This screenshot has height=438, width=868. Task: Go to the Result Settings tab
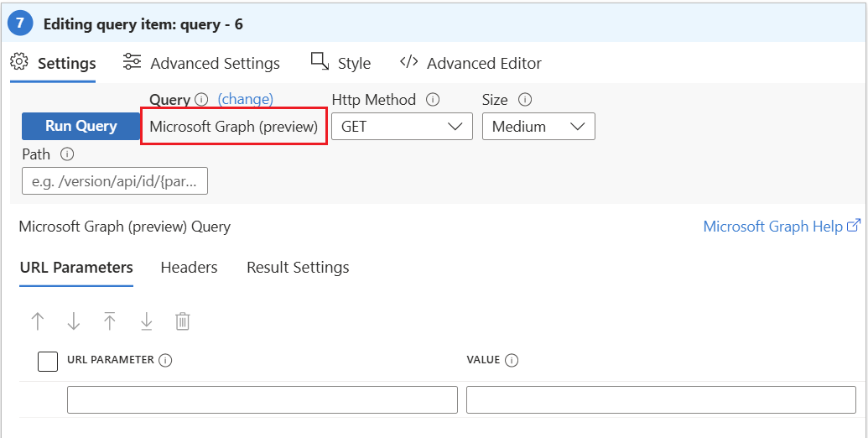pyautogui.click(x=298, y=268)
